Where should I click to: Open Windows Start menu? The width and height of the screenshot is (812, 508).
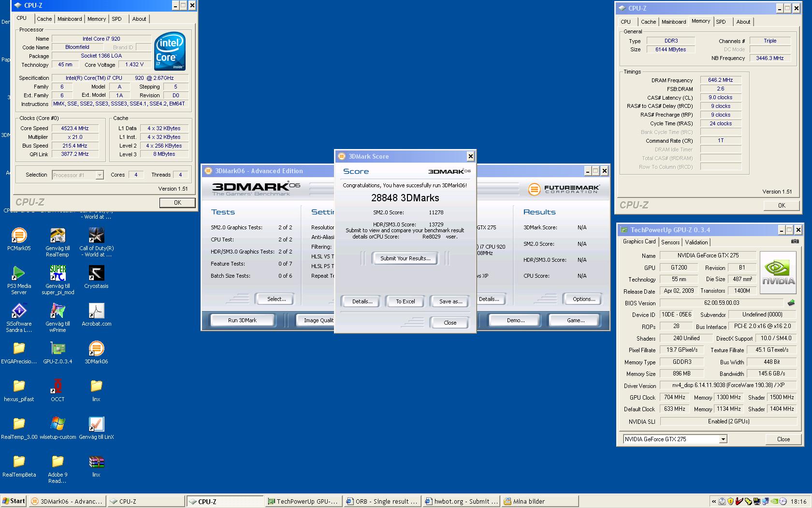coord(14,501)
